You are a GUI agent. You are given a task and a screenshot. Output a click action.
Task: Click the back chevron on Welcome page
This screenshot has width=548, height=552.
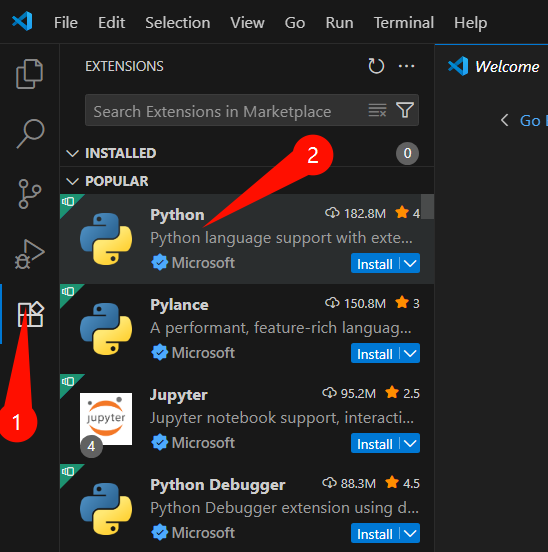505,120
